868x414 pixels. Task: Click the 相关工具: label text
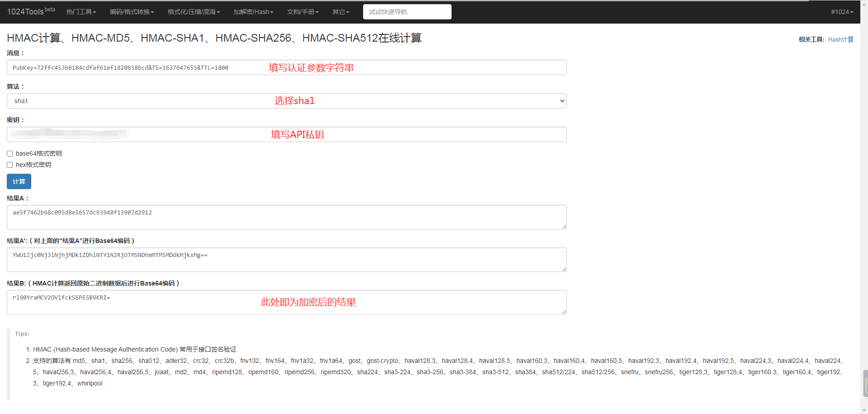811,39
